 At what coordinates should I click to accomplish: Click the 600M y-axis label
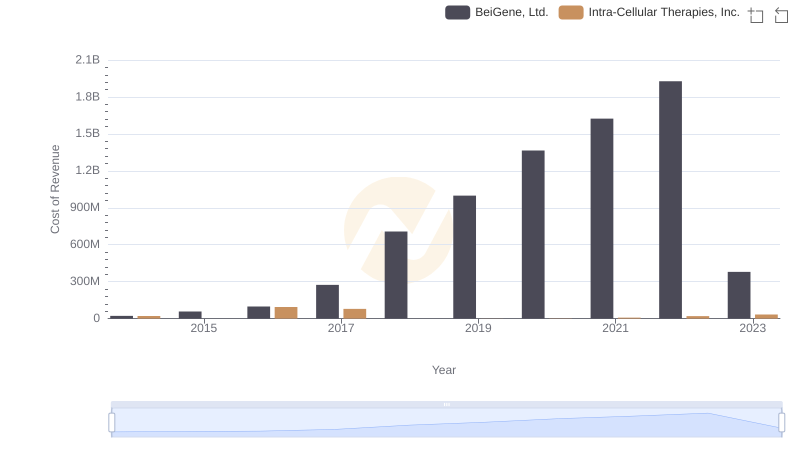point(85,244)
